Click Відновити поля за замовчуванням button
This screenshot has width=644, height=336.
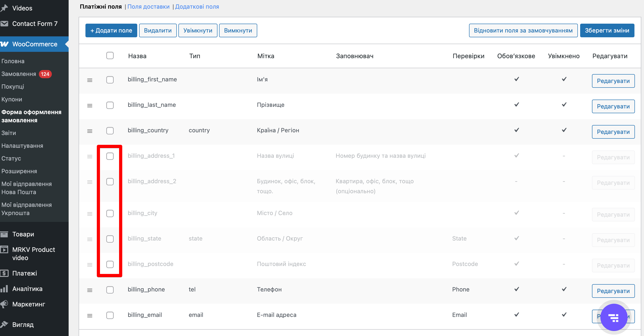click(523, 30)
